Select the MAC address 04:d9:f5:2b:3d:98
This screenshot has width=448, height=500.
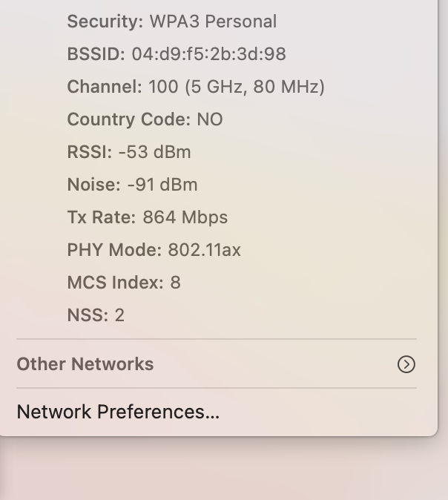coord(208,54)
